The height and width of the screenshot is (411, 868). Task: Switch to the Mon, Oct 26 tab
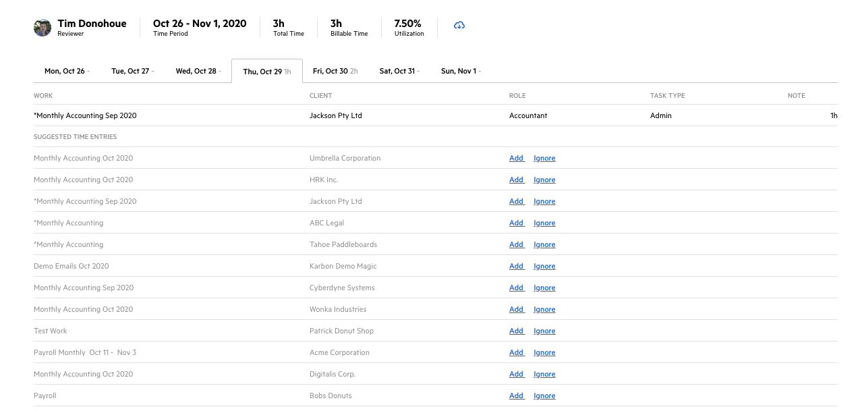(x=65, y=71)
